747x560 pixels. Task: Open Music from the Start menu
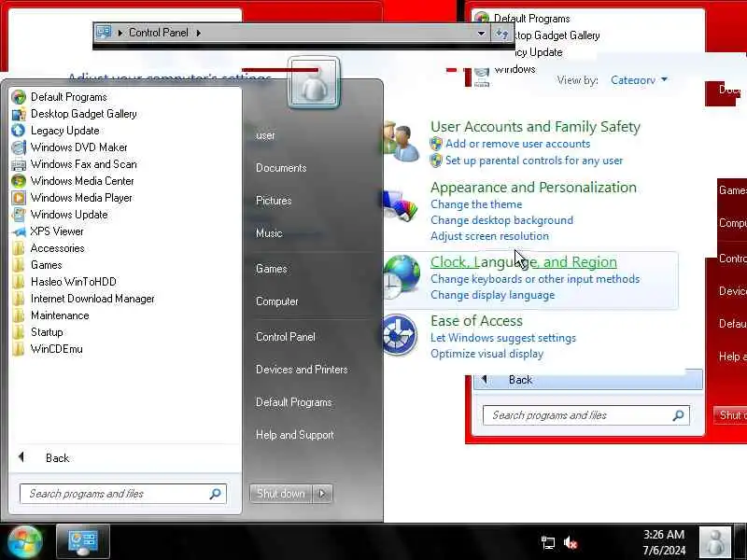click(269, 233)
